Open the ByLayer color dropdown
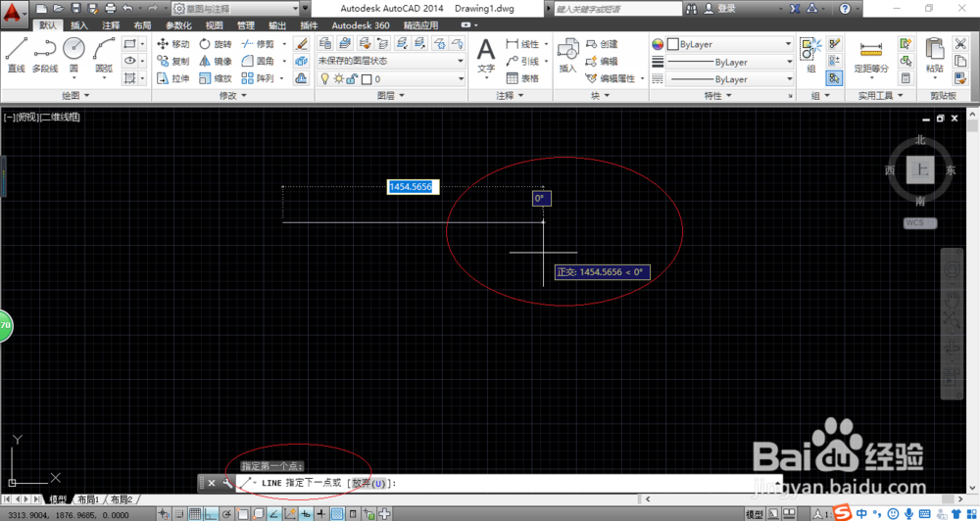 pos(729,44)
